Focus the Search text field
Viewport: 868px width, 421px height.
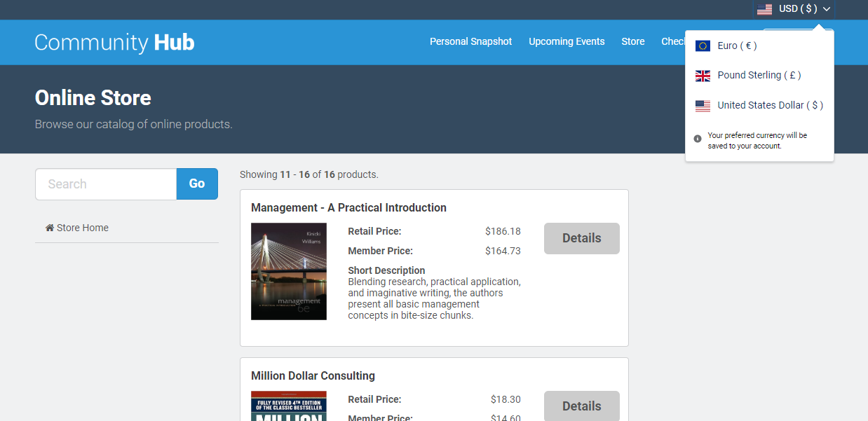click(106, 184)
